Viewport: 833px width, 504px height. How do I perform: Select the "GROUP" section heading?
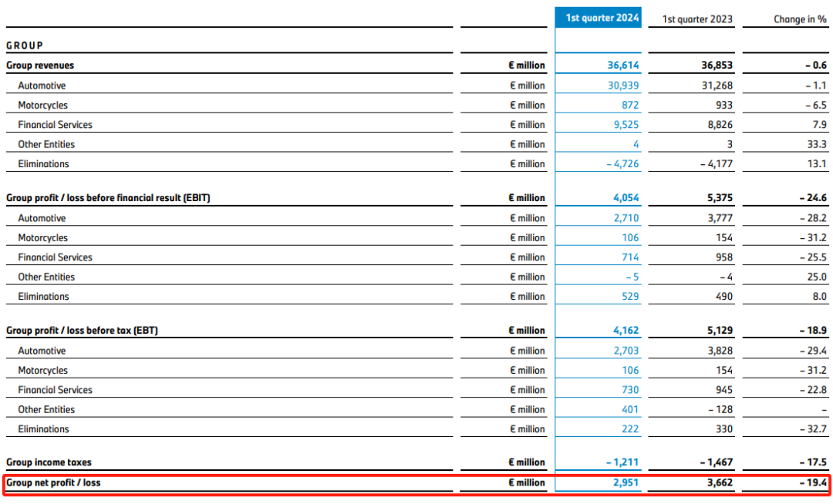(x=25, y=45)
